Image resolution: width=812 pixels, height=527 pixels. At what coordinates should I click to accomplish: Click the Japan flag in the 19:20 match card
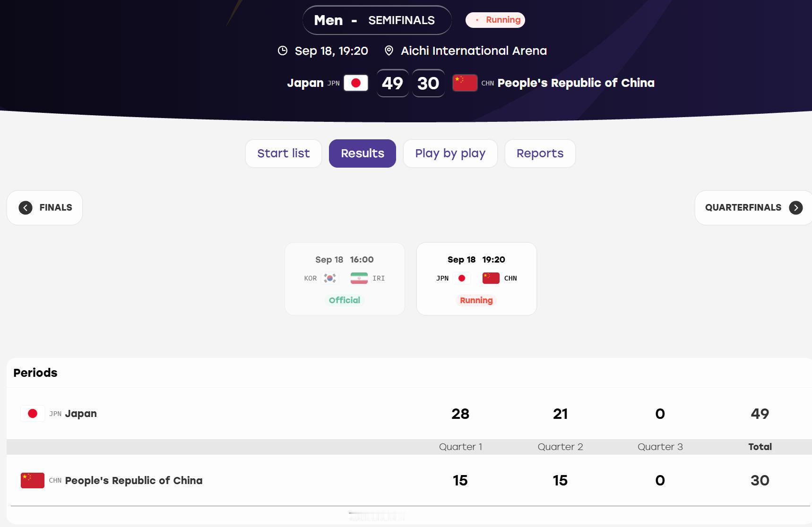click(x=462, y=278)
